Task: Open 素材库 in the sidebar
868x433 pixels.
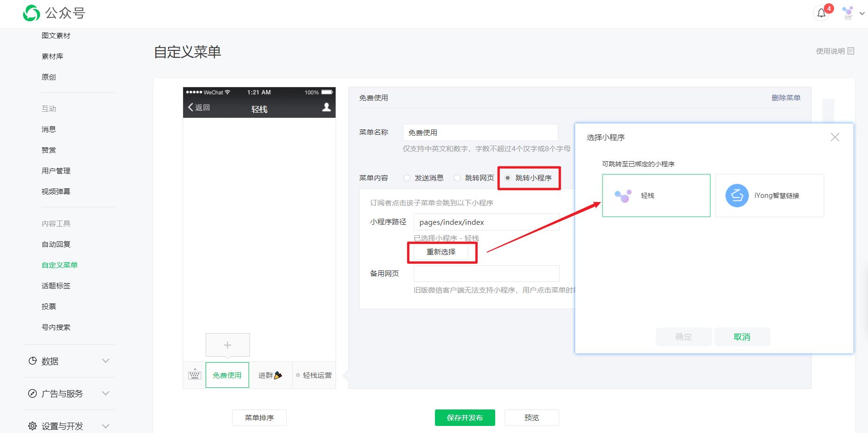Action: click(x=52, y=56)
